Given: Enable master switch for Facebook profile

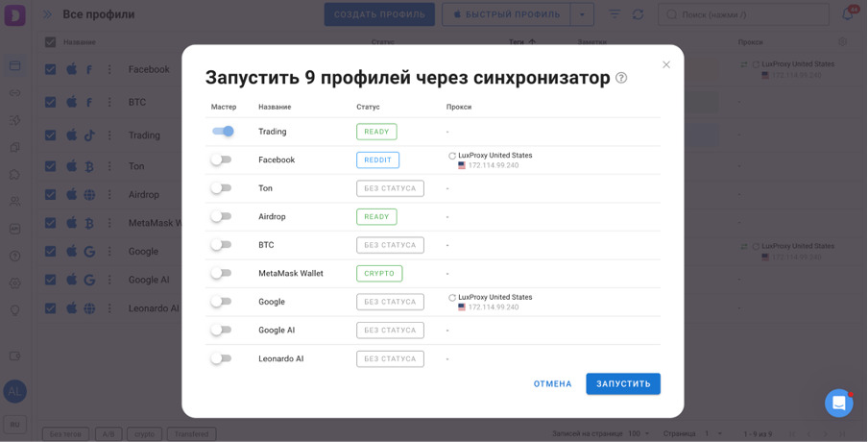Looking at the screenshot, I should (x=221, y=160).
